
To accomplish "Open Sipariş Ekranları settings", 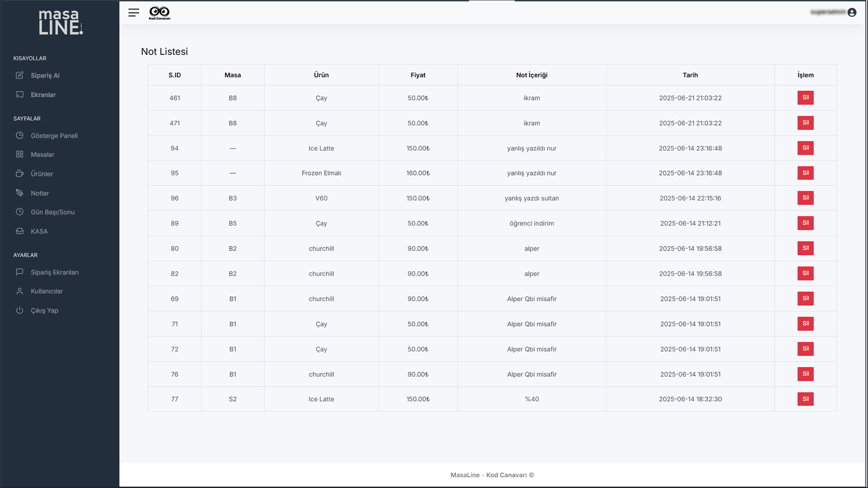I will pos(54,272).
